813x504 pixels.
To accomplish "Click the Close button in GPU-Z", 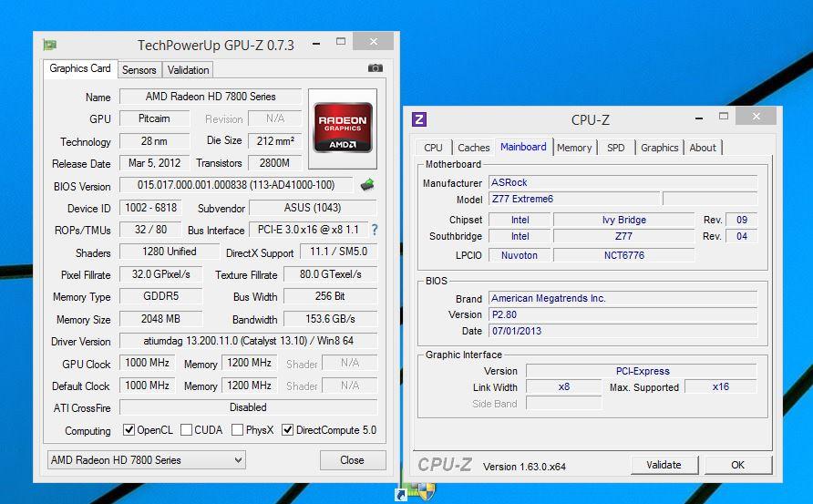I will coord(353,460).
